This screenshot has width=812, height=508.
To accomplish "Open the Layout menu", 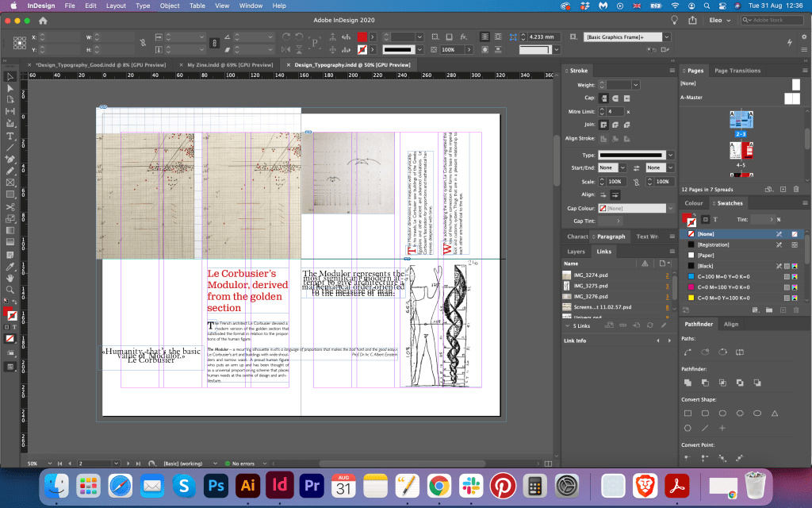I will pyautogui.click(x=116, y=6).
